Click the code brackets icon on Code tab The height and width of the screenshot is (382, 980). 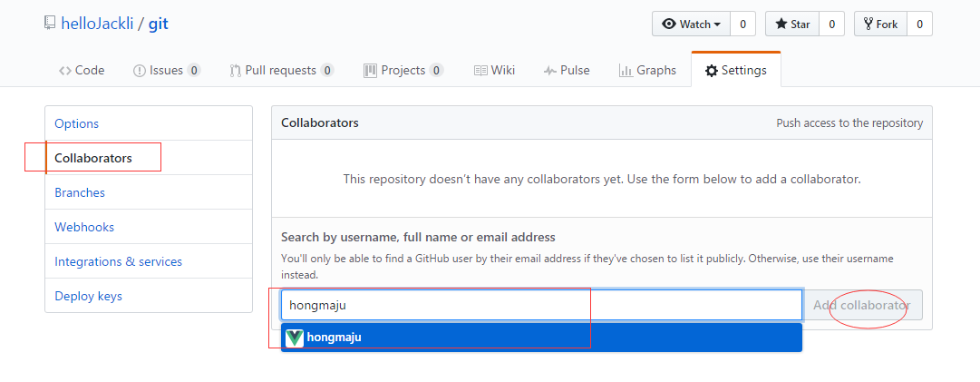click(65, 71)
